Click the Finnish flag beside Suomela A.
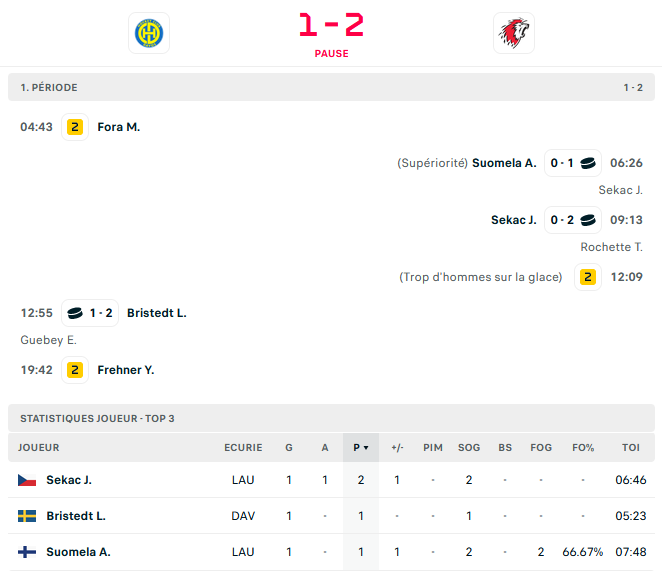The width and height of the screenshot is (662, 573). 27,552
